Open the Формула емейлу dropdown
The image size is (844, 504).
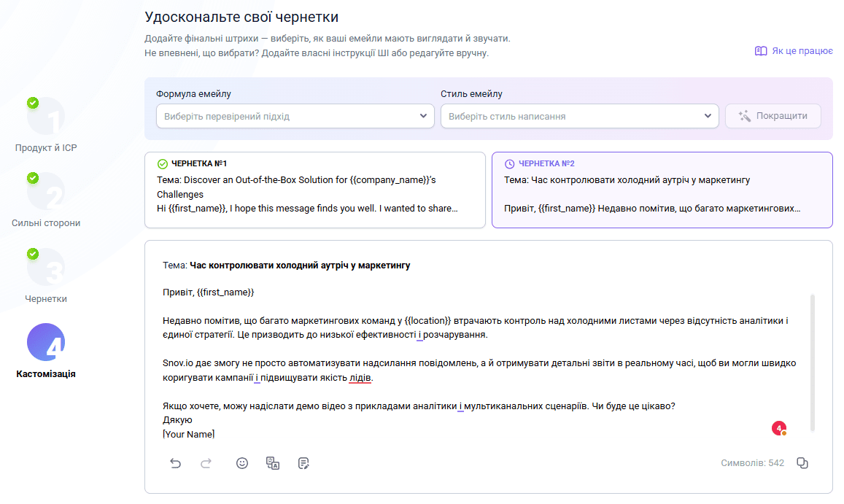(295, 116)
